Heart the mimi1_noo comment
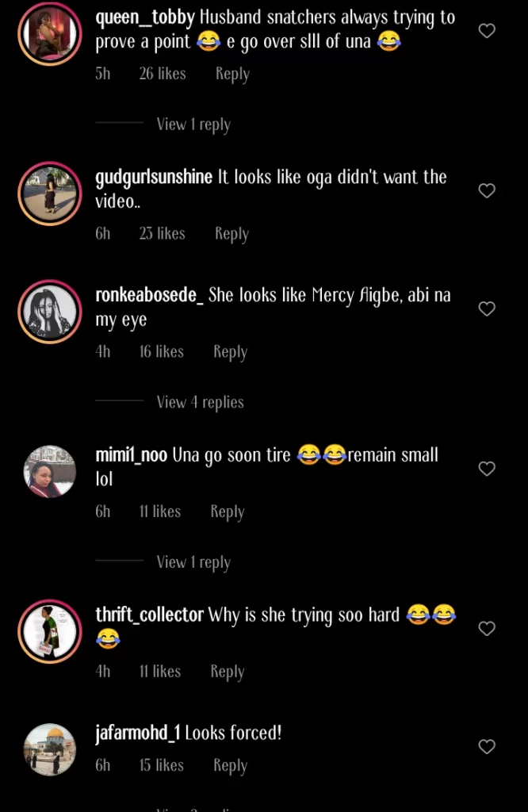Image resolution: width=528 pixels, height=812 pixels. (x=487, y=469)
